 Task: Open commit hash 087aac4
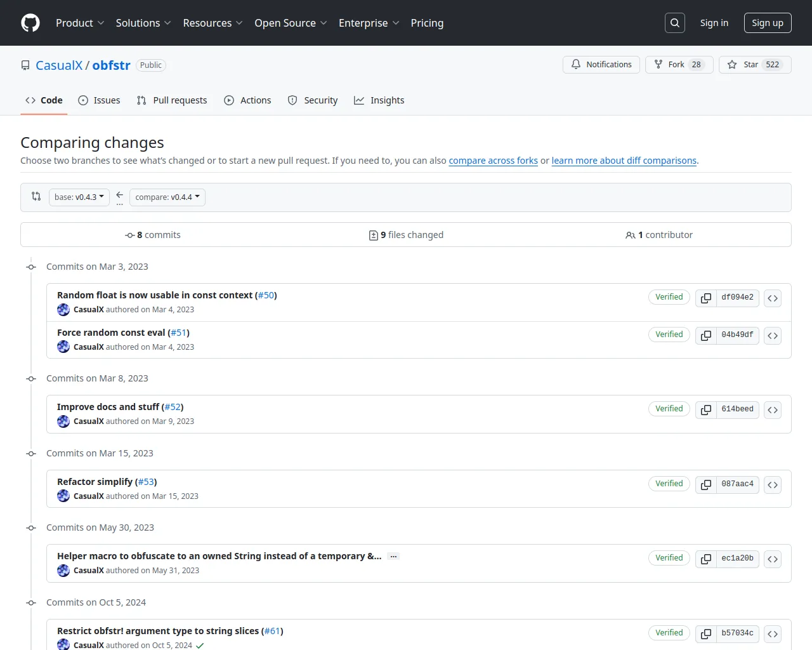(x=737, y=484)
